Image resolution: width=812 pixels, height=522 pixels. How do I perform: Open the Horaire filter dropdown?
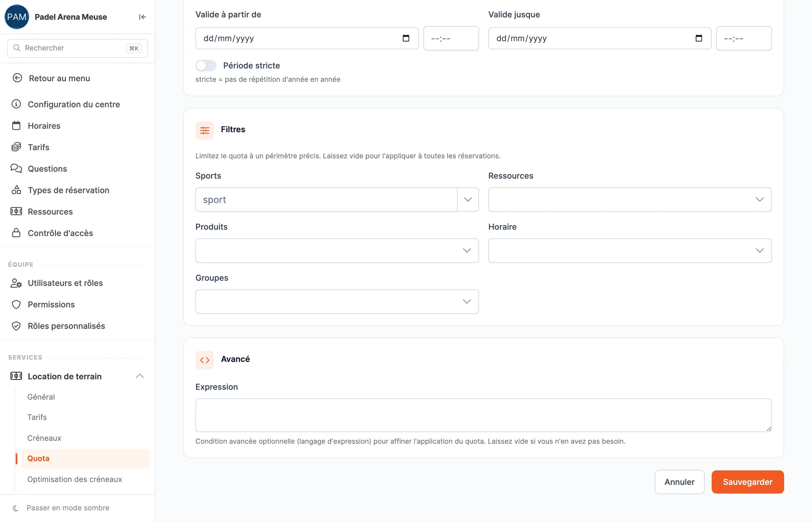click(x=630, y=251)
